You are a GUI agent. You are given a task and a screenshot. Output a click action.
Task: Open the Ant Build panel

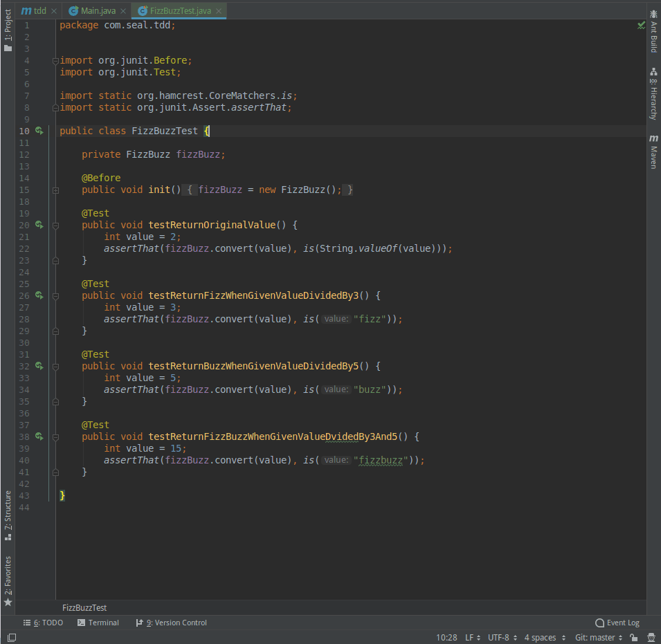pos(653,32)
